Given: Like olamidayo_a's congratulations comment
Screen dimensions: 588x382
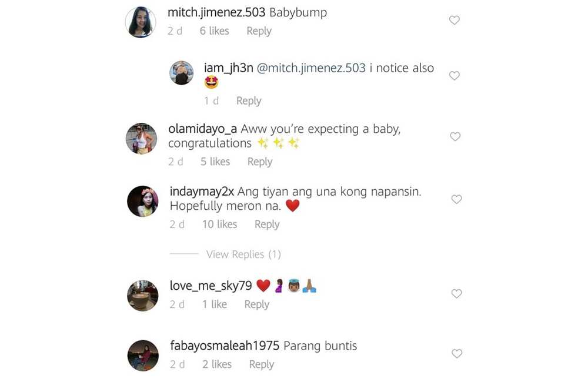Looking at the screenshot, I should [x=455, y=136].
